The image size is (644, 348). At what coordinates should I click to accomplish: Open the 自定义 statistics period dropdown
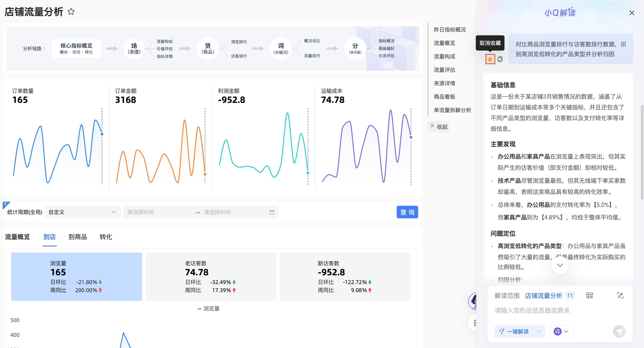82,212
